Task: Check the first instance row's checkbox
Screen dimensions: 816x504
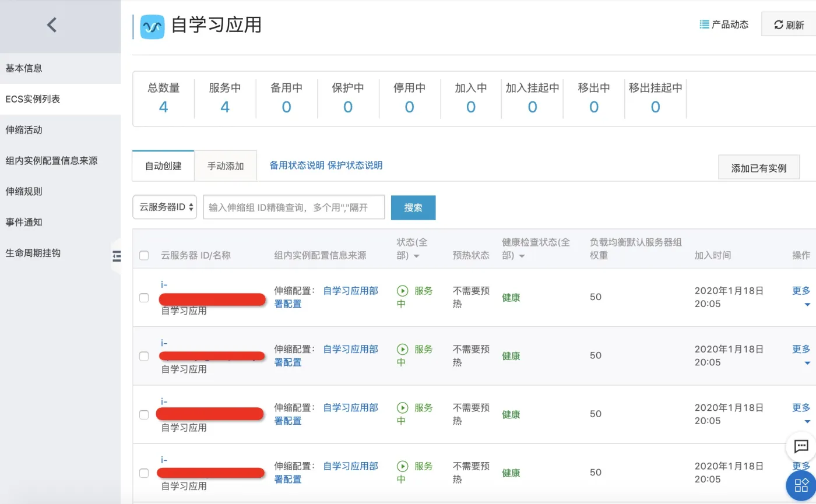Action: click(x=144, y=298)
